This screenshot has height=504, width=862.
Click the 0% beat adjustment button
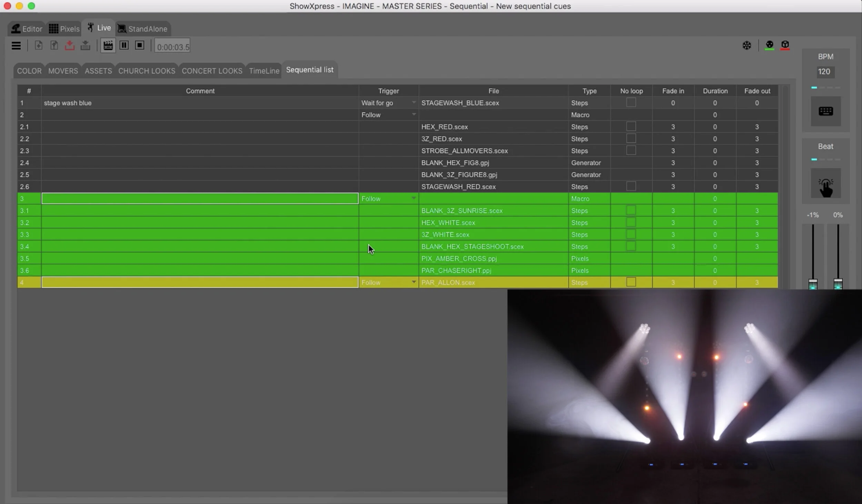[838, 214]
